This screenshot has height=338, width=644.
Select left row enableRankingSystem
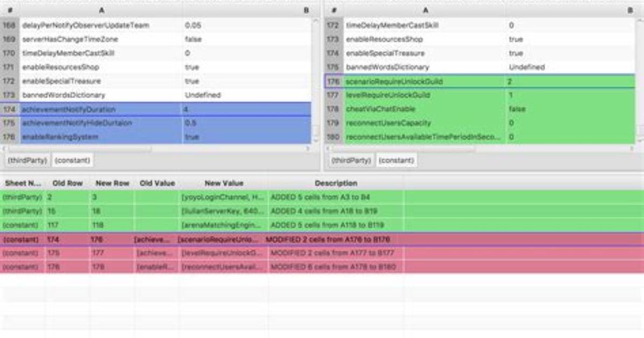[156, 137]
